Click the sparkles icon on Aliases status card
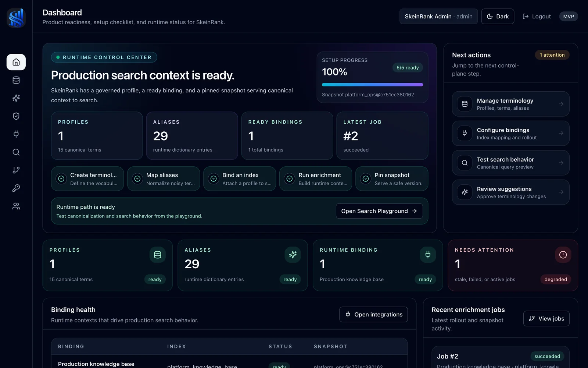588x368 pixels. (293, 255)
